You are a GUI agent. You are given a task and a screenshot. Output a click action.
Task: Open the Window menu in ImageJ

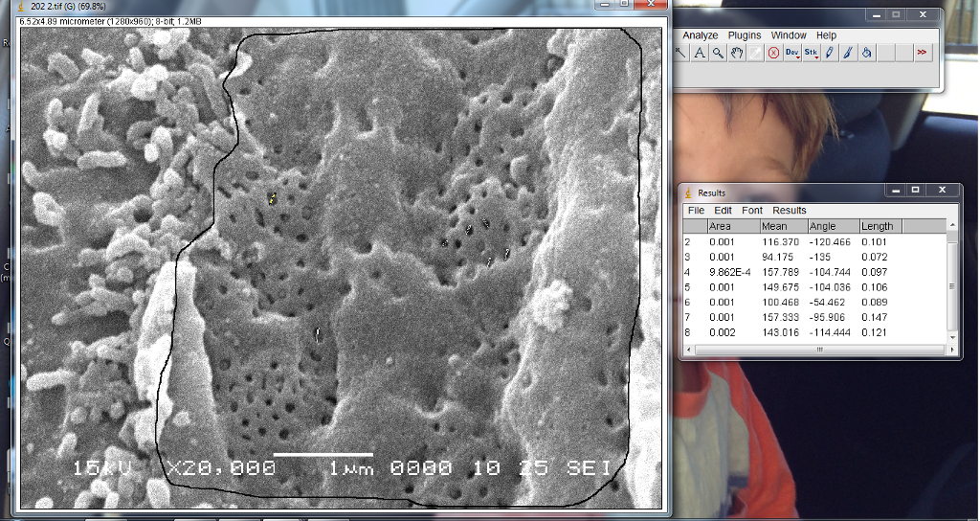pyautogui.click(x=789, y=35)
